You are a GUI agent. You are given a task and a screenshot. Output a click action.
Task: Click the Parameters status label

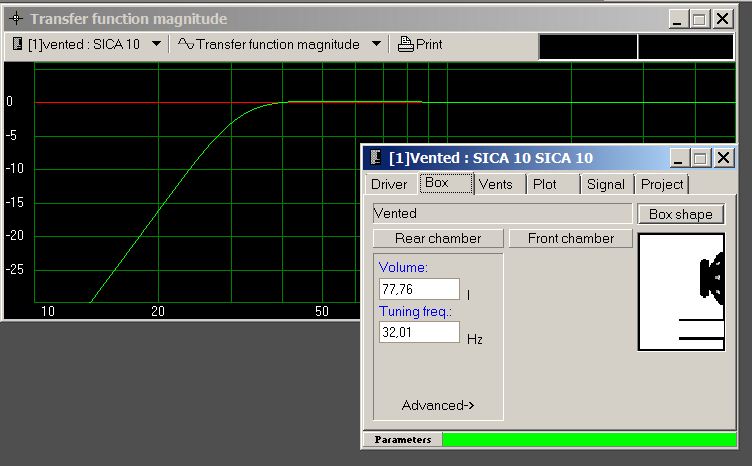402,440
